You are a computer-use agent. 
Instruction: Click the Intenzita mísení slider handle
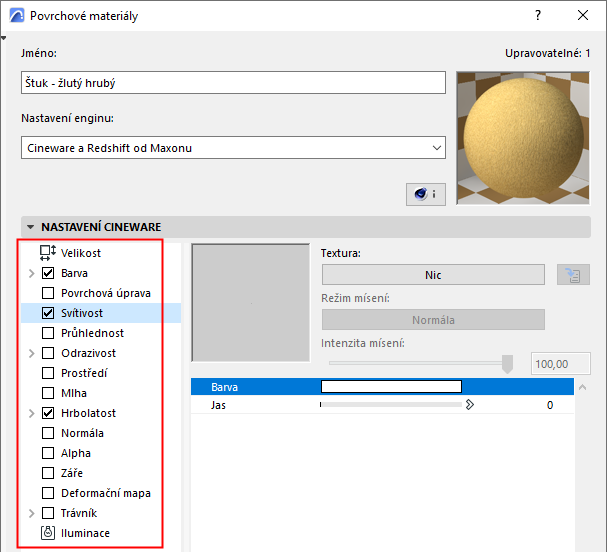507,363
